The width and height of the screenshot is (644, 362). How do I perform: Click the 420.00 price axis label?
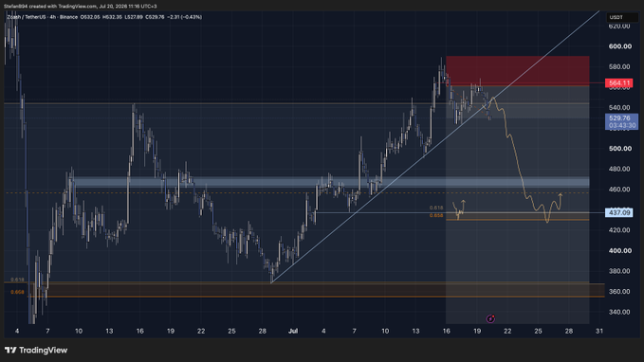coord(619,230)
